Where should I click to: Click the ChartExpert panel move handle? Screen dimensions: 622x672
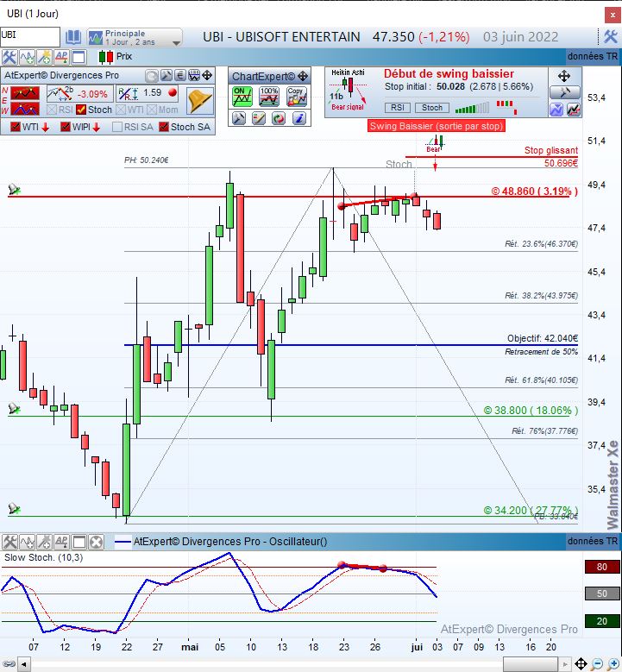point(303,77)
